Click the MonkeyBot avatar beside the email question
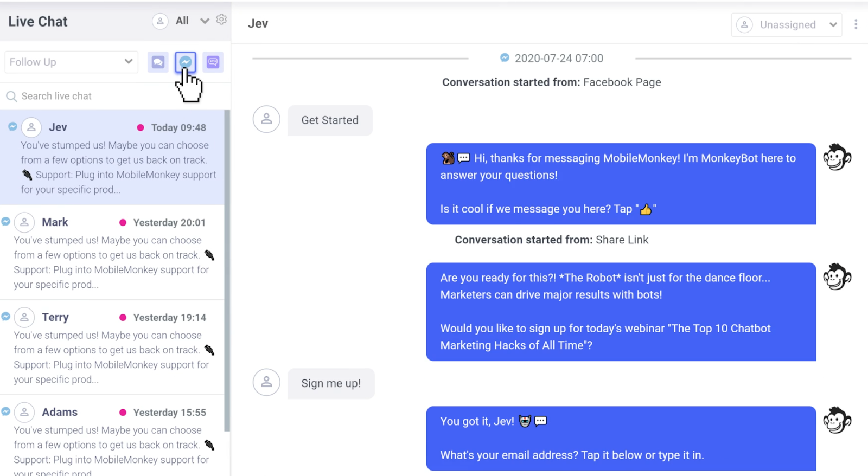This screenshot has height=476, width=868. click(837, 420)
